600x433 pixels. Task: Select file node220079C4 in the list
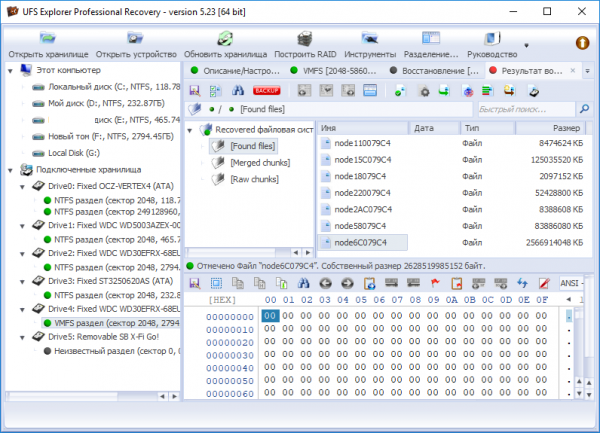pyautogui.click(x=362, y=192)
